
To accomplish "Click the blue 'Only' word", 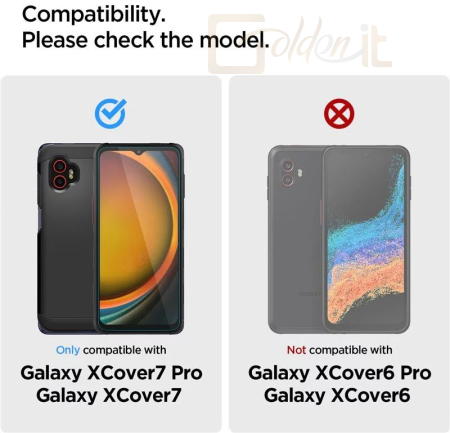I will tap(68, 350).
